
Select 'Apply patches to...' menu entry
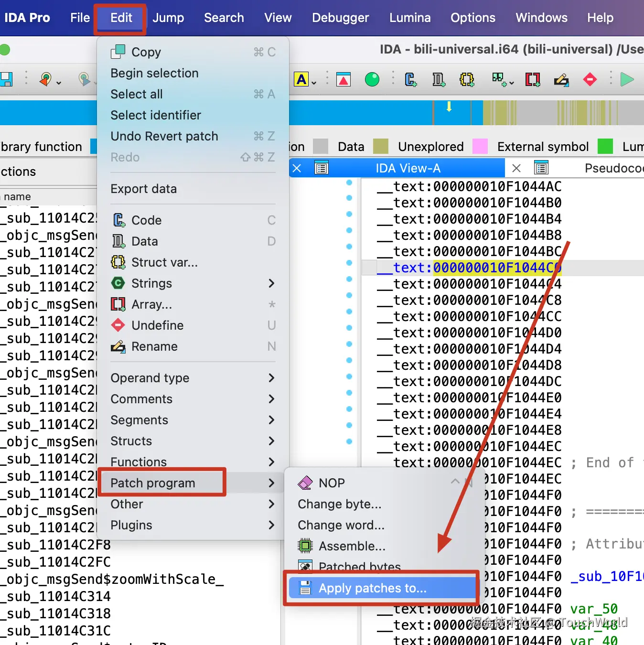click(x=372, y=588)
